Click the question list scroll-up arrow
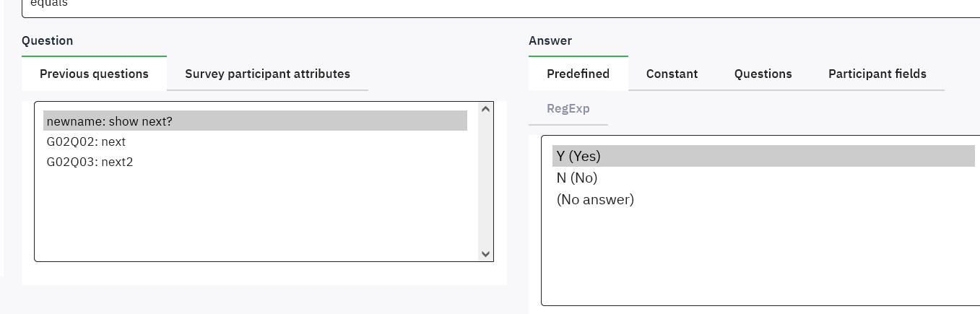The width and height of the screenshot is (980, 314). pos(485,110)
